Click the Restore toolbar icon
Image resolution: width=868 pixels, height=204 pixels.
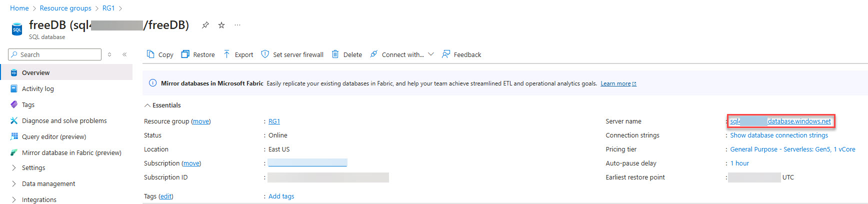pos(185,54)
